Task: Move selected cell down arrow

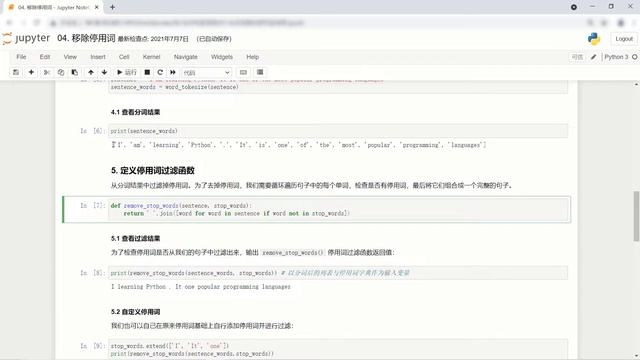Action: [x=104, y=72]
